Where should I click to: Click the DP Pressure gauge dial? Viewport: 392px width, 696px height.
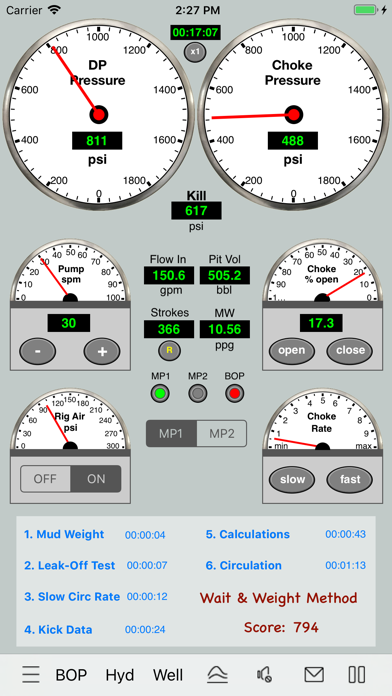pos(99,114)
